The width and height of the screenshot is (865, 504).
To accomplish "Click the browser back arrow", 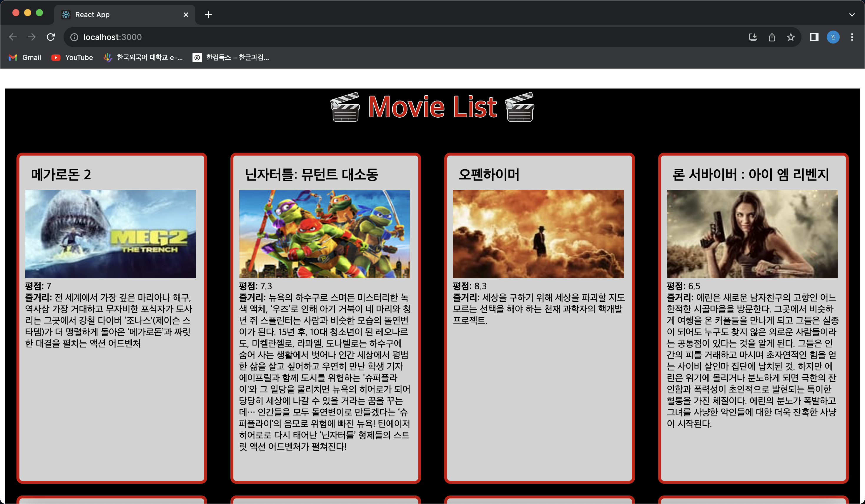I will [13, 37].
